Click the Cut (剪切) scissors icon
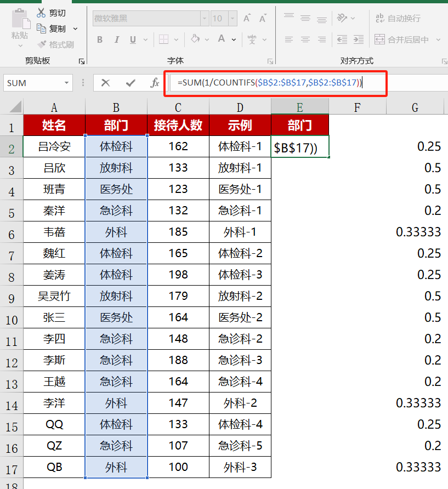 point(41,13)
